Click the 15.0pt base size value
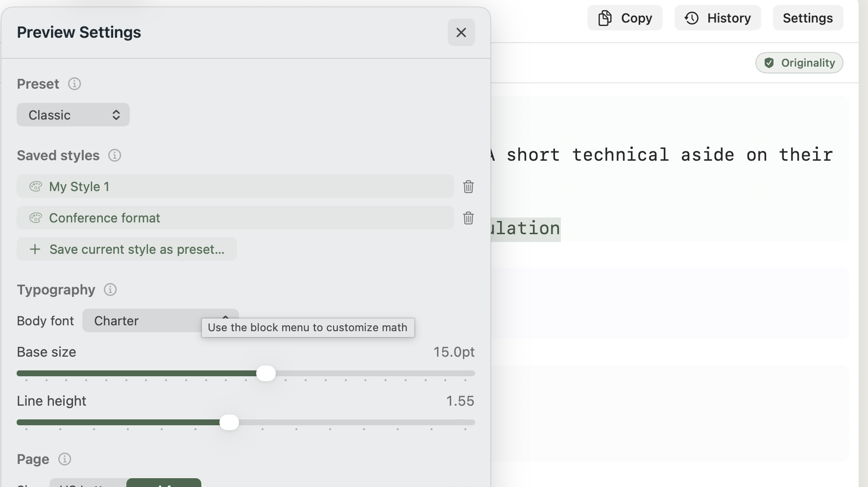Image resolution: width=868 pixels, height=487 pixels. point(454,352)
